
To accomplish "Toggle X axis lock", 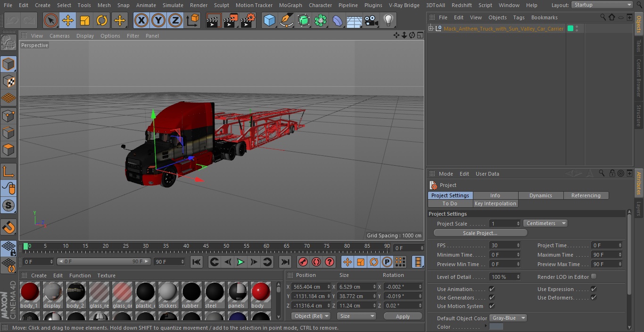I will (141, 21).
